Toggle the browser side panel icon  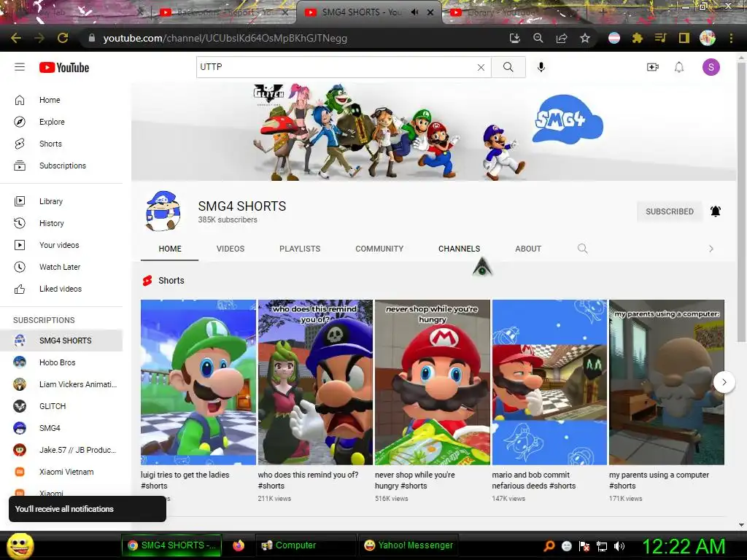coord(684,38)
